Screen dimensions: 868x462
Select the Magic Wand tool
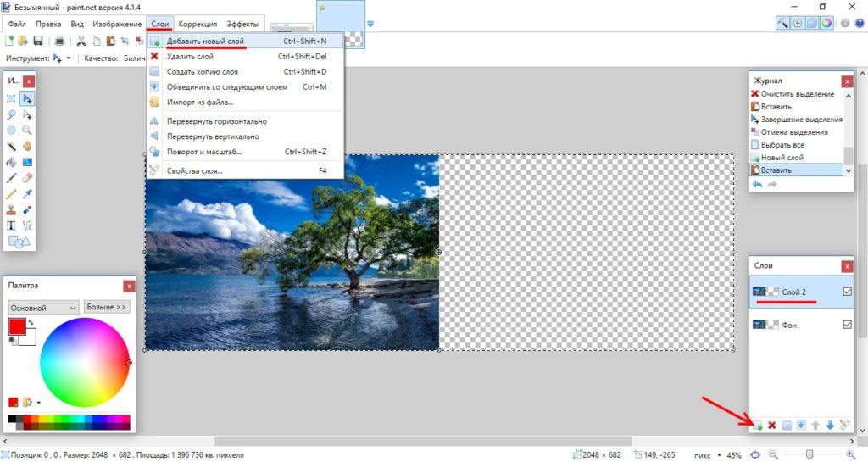point(11,146)
